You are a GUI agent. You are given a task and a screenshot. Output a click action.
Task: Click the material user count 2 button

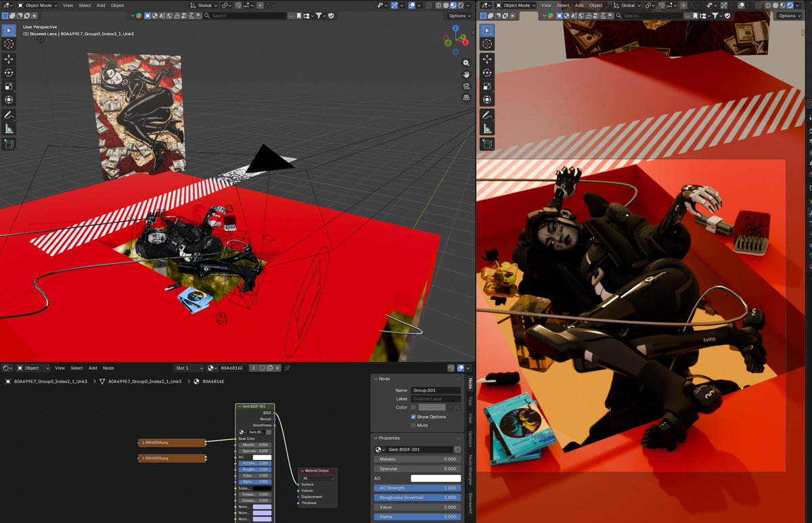[253, 368]
